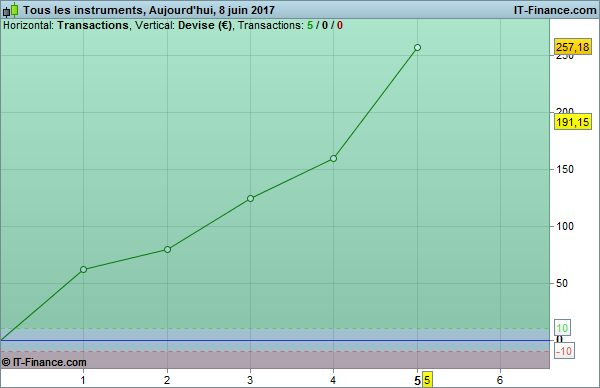Screen dimensions: 600x388
Task: Click the '4' tick on horizontal axis
Action: (x=333, y=380)
